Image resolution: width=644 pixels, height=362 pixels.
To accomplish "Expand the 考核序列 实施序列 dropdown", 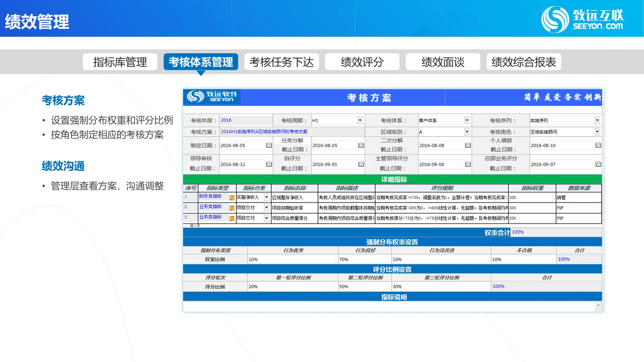I will pos(597,120).
